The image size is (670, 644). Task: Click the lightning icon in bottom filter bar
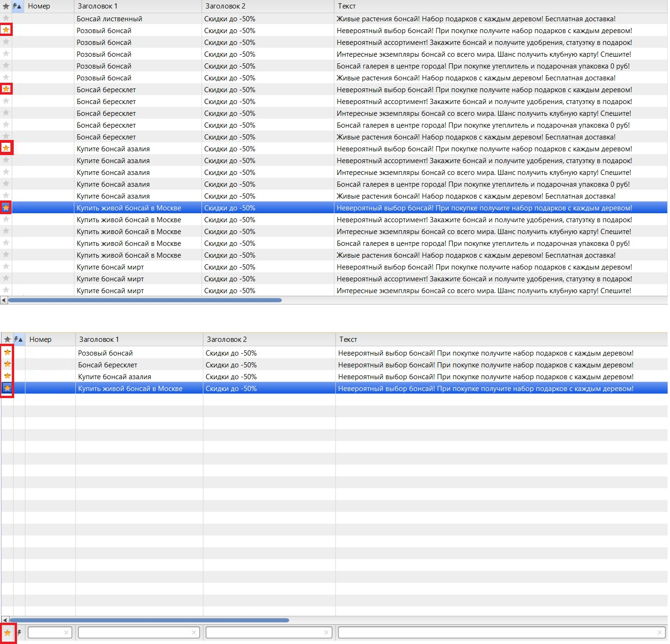[x=19, y=633]
